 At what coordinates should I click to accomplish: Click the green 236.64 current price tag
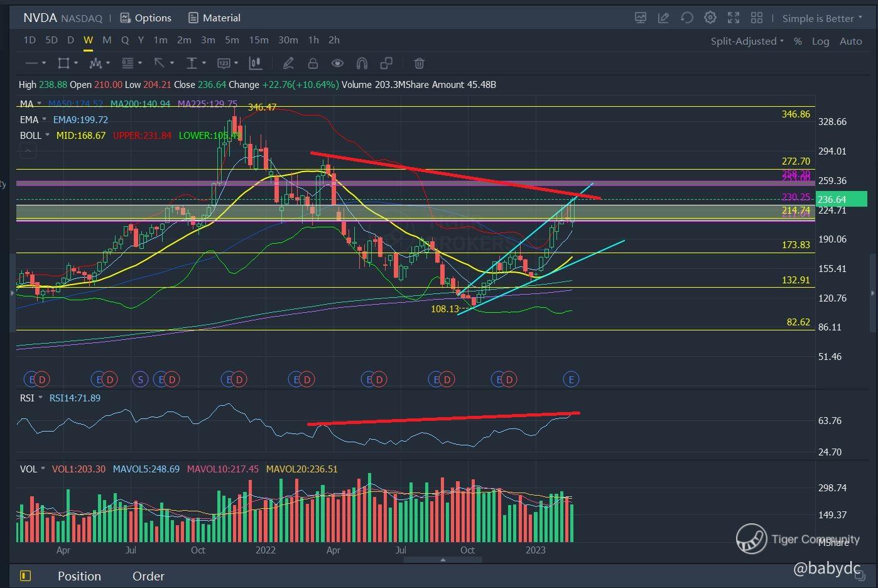pos(841,199)
